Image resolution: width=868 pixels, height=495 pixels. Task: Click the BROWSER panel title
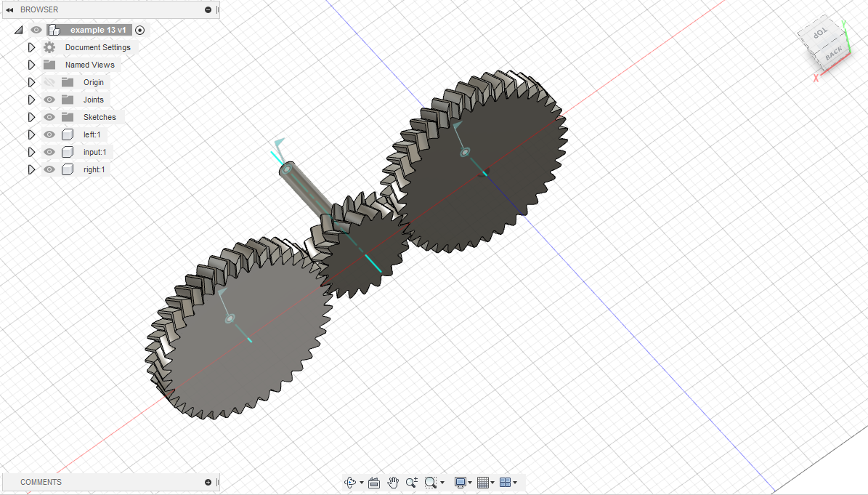[39, 9]
